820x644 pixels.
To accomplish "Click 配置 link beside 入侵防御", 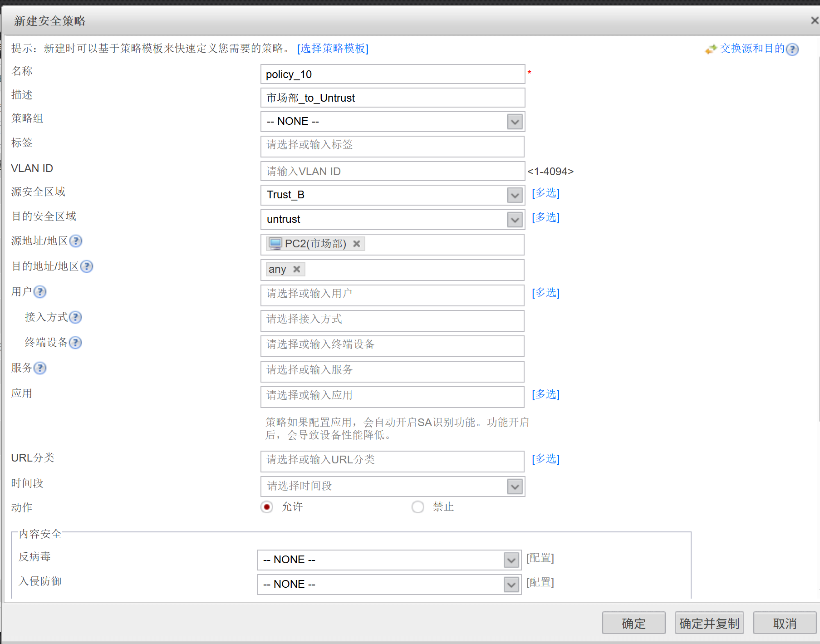I will (x=540, y=582).
